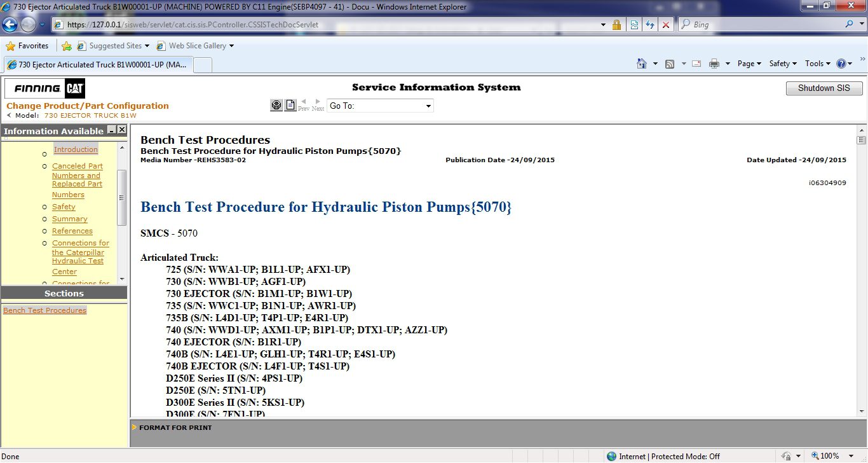Open the Suggested Sites link
Viewport: 868px width, 463px height.
(113, 46)
